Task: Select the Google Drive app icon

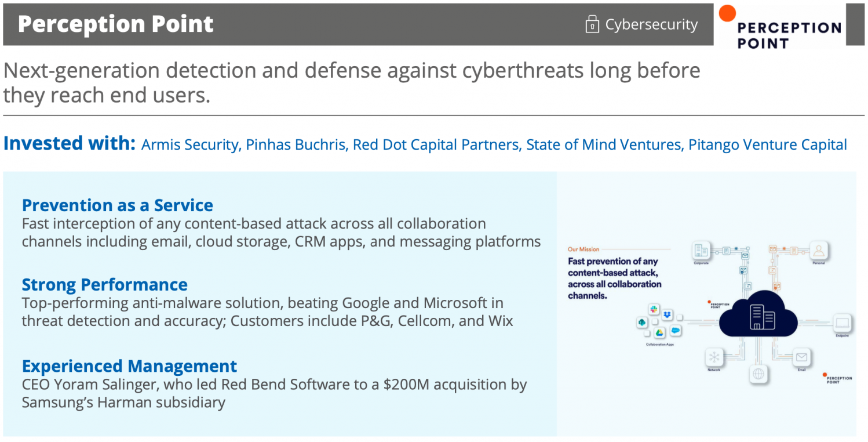Action: (x=659, y=333)
